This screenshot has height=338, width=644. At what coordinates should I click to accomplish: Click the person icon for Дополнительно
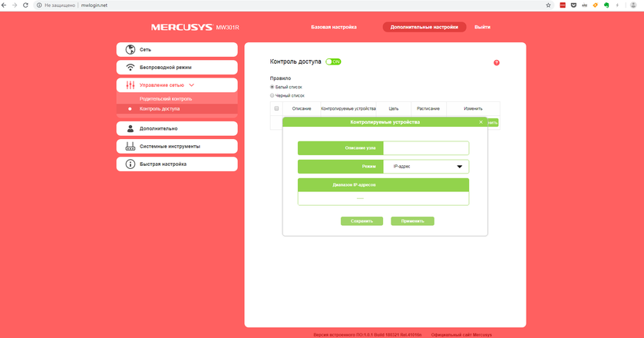tap(130, 128)
